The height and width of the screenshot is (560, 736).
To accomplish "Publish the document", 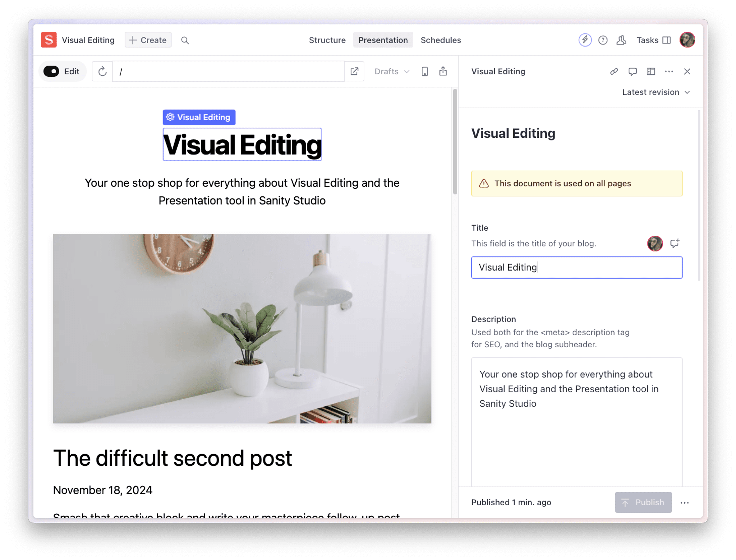I will [x=643, y=502].
